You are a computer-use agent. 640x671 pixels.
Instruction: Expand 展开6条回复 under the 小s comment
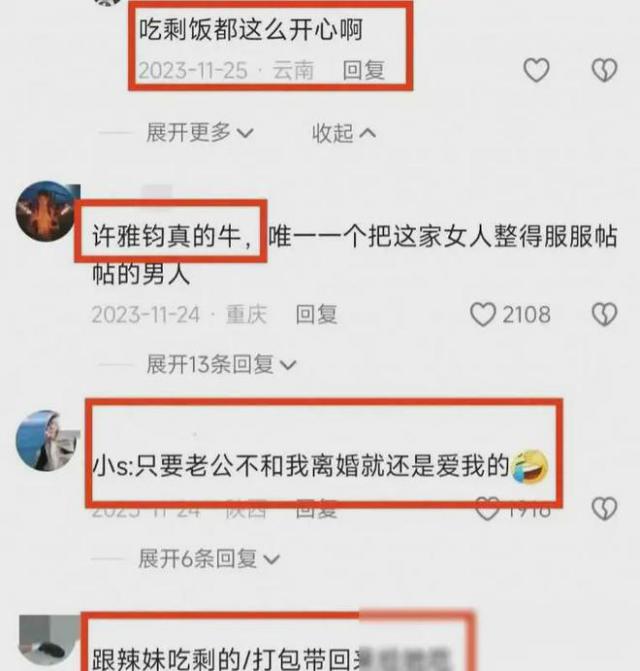coord(209,559)
